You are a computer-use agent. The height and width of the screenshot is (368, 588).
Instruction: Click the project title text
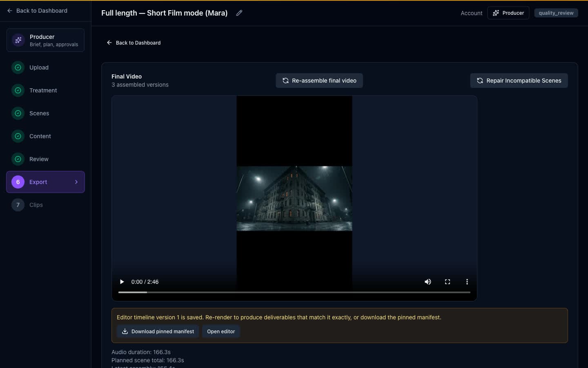[x=164, y=13]
